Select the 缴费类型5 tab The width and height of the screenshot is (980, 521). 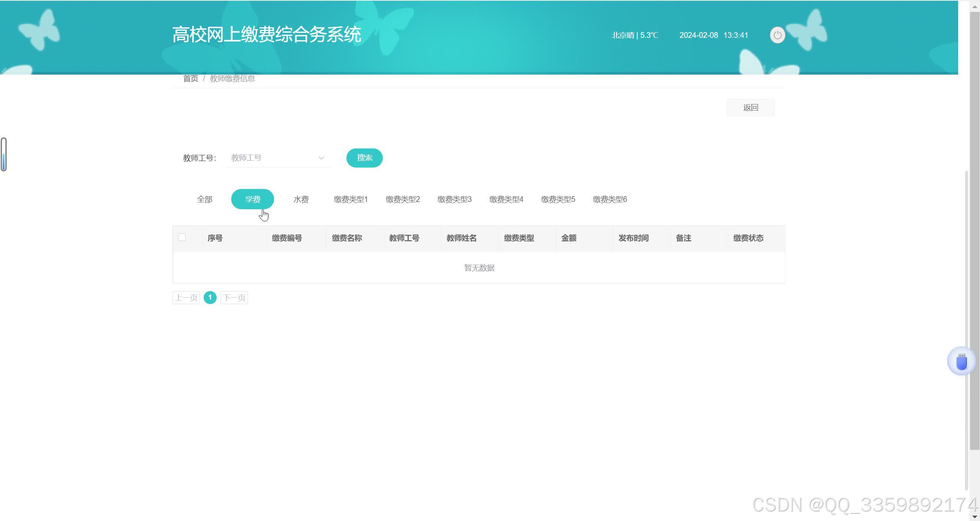coord(558,199)
